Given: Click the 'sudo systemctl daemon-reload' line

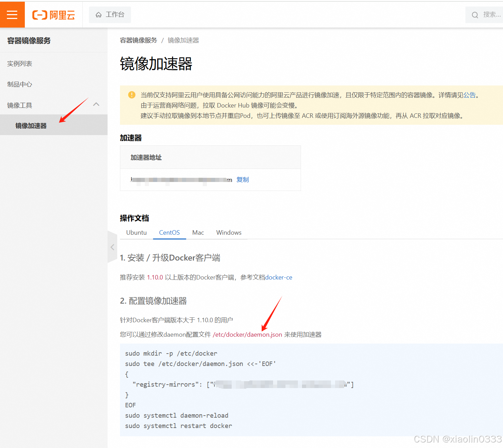Looking at the screenshot, I should (177, 415).
